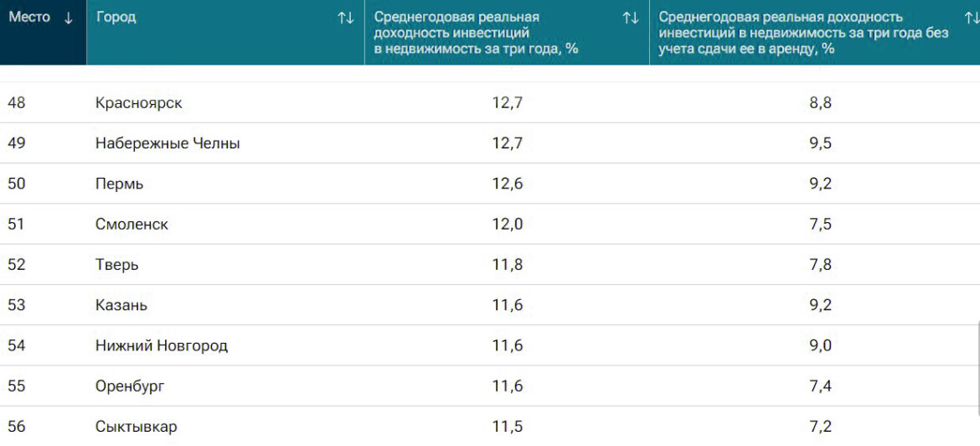This screenshot has width=980, height=446.
Task: Click the descending arrow beside Место
Action: point(69,18)
